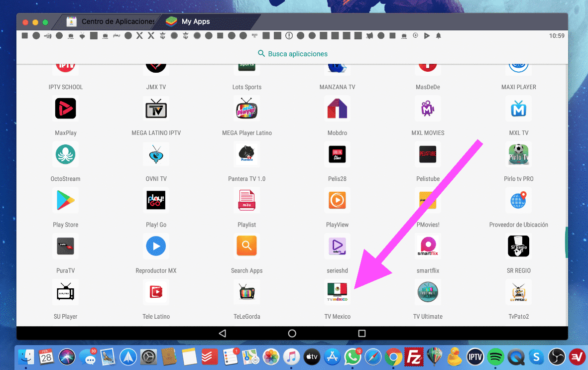Open Reproductor MX

[156, 246]
